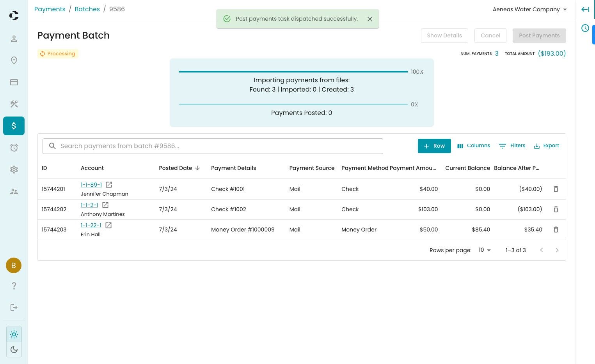Go to previous page of payments
The width and height of the screenshot is (595, 364).
coord(542,250)
